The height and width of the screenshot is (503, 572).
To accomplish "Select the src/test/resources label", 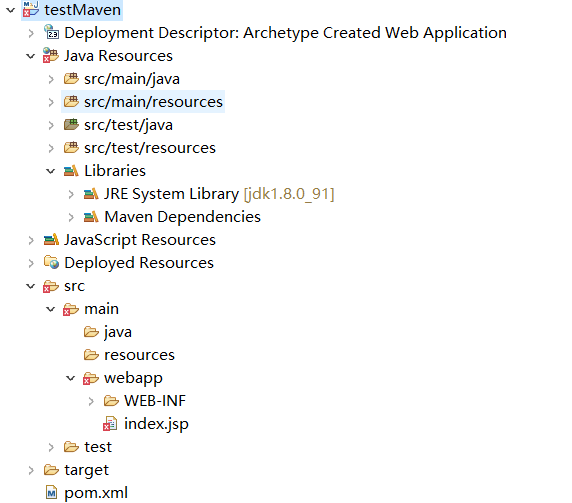I will coord(150,148).
